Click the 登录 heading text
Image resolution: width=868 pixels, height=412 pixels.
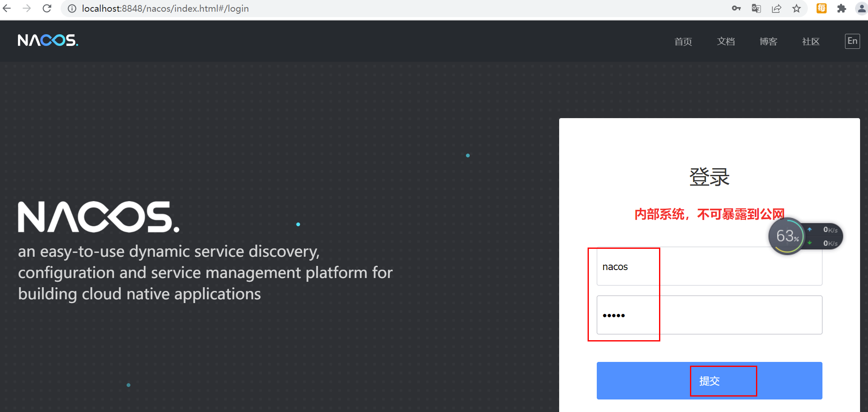pos(709,177)
